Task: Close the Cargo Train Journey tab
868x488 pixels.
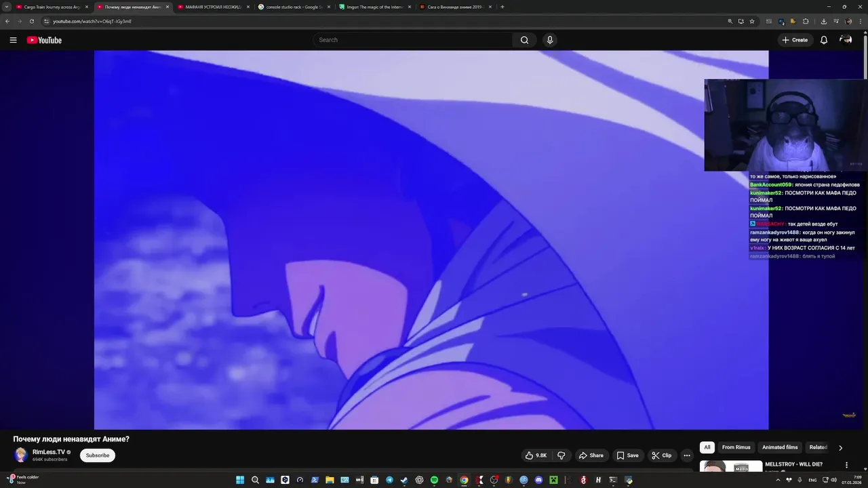Action: (x=87, y=7)
